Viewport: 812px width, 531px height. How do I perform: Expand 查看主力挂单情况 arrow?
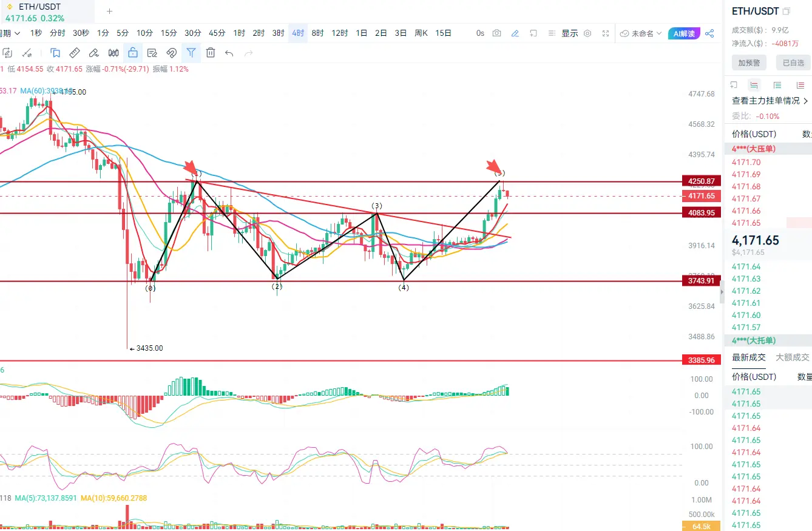point(805,101)
